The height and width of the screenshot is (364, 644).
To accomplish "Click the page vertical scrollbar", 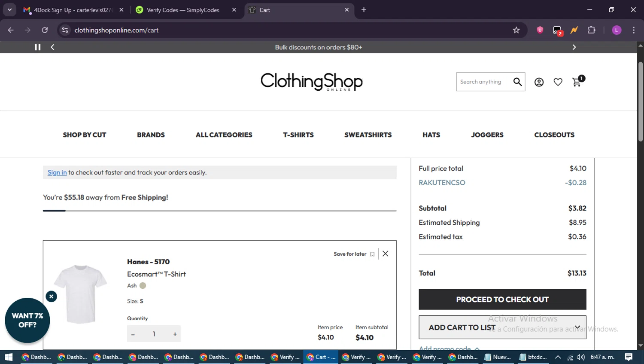I will point(641,101).
